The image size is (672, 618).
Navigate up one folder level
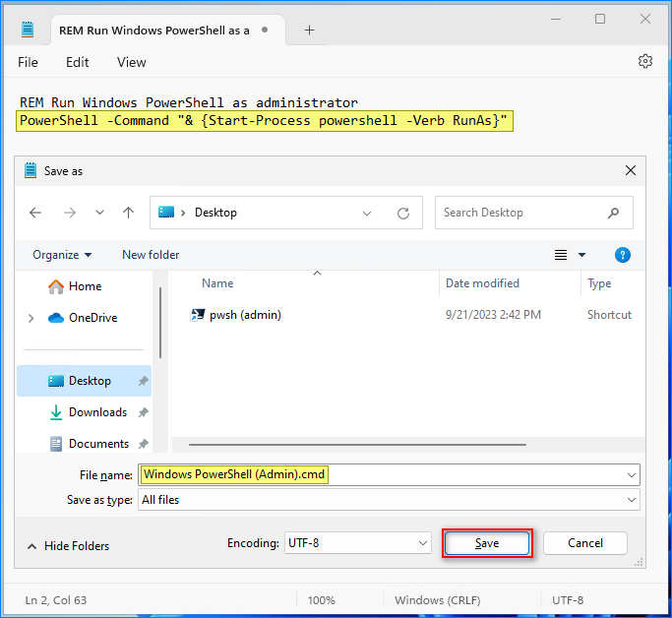tap(128, 213)
